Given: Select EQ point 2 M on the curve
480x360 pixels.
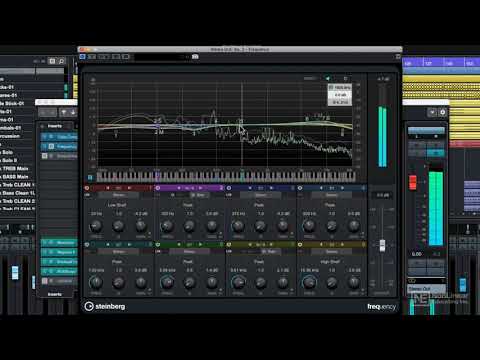Looking at the screenshot, I should (x=159, y=132).
